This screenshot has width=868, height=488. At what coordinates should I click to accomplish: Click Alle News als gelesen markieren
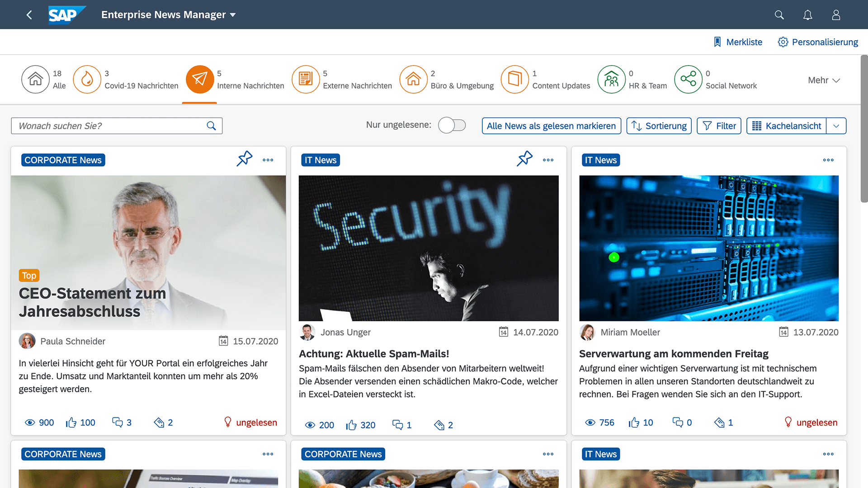tap(551, 126)
